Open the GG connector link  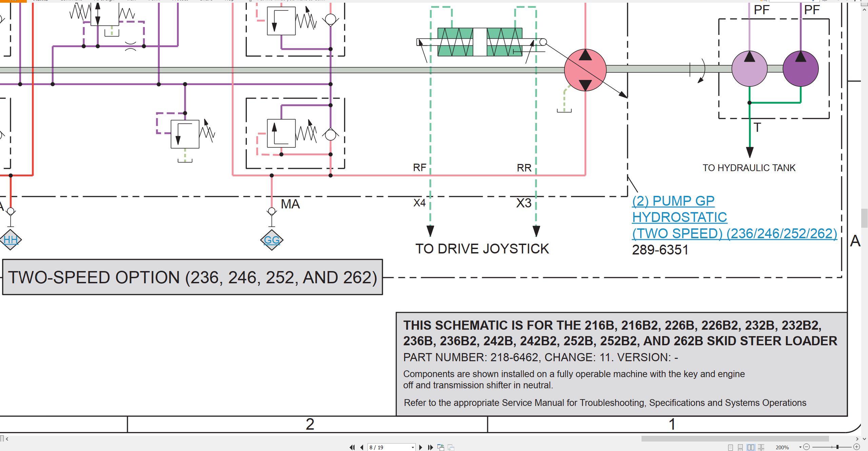pos(272,240)
